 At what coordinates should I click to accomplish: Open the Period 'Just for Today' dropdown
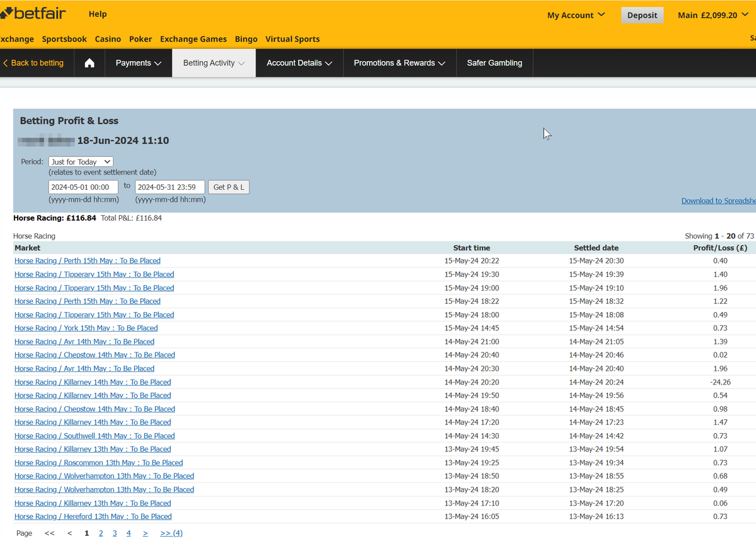[x=81, y=162]
